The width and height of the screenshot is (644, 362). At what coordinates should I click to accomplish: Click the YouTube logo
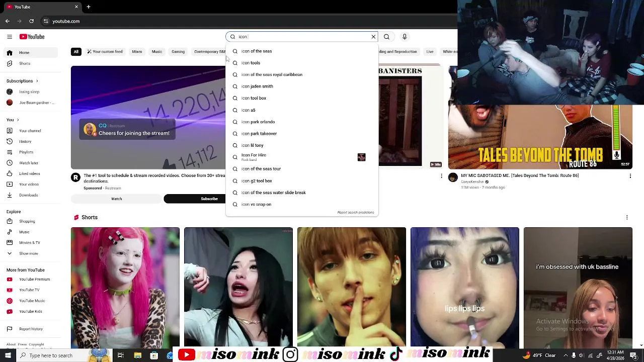click(32, 37)
